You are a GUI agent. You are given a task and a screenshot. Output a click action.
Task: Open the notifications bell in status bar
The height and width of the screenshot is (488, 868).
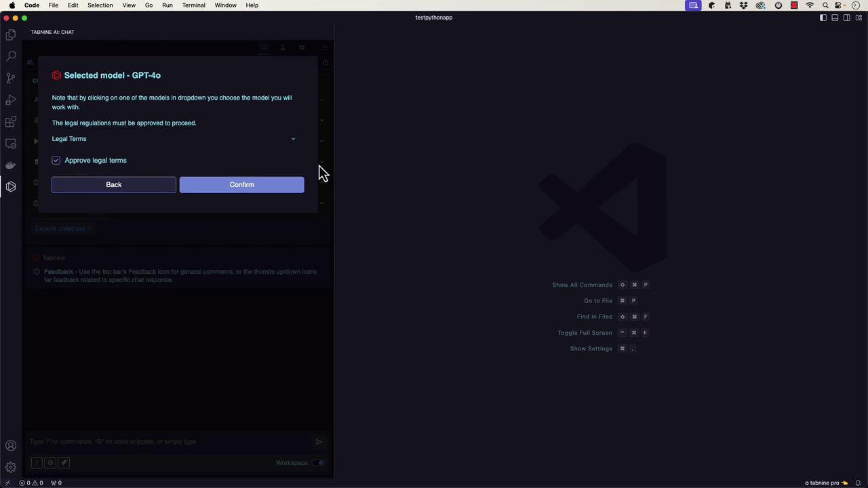click(x=858, y=483)
